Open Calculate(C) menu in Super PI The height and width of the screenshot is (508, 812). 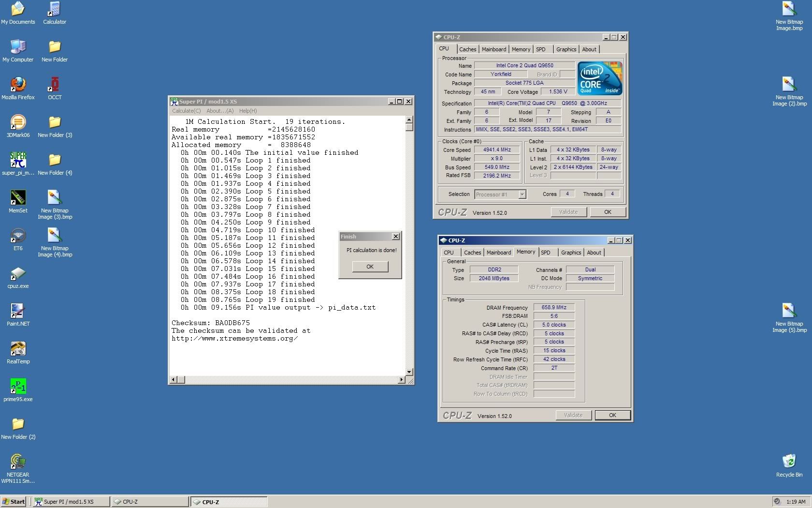tap(186, 111)
